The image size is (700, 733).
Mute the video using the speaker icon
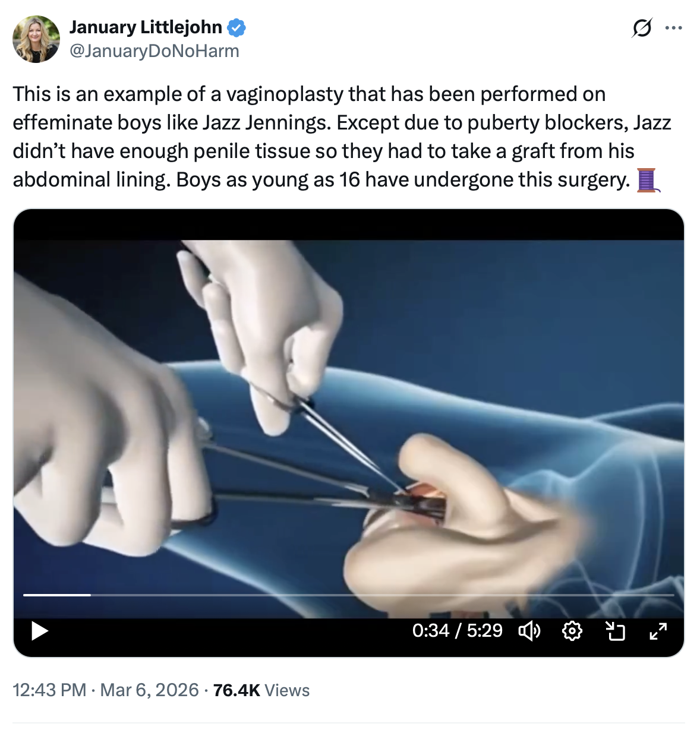[x=529, y=631]
